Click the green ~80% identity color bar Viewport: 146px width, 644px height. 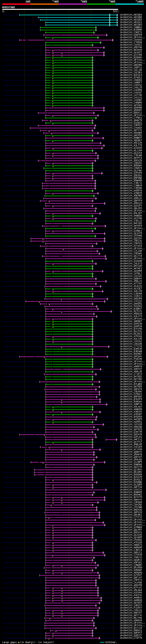pos(101,4)
